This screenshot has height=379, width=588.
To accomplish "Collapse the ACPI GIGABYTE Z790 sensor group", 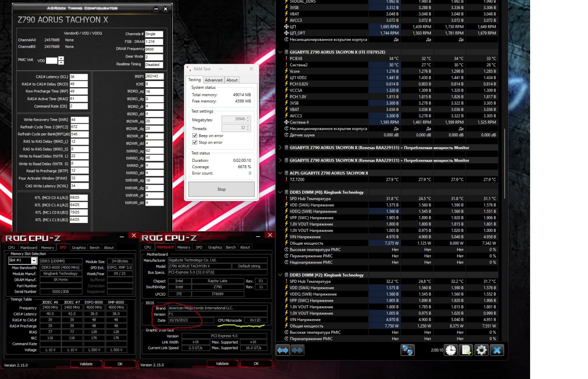I will coord(280,173).
